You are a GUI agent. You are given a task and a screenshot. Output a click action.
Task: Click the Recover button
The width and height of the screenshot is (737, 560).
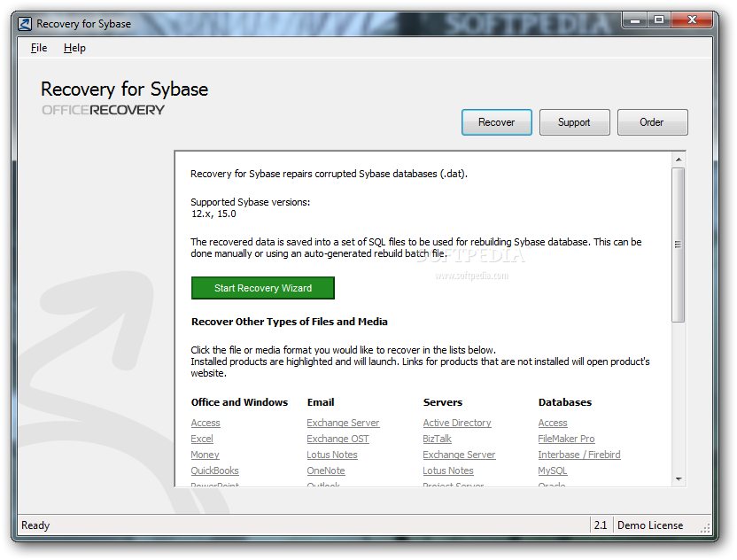[x=496, y=122]
